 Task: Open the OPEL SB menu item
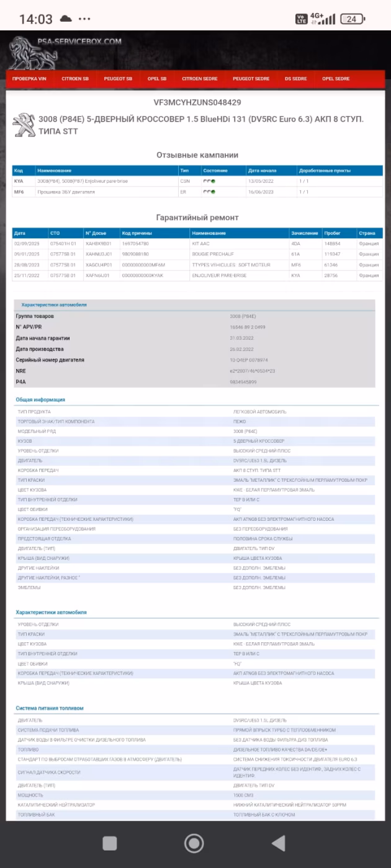(157, 79)
